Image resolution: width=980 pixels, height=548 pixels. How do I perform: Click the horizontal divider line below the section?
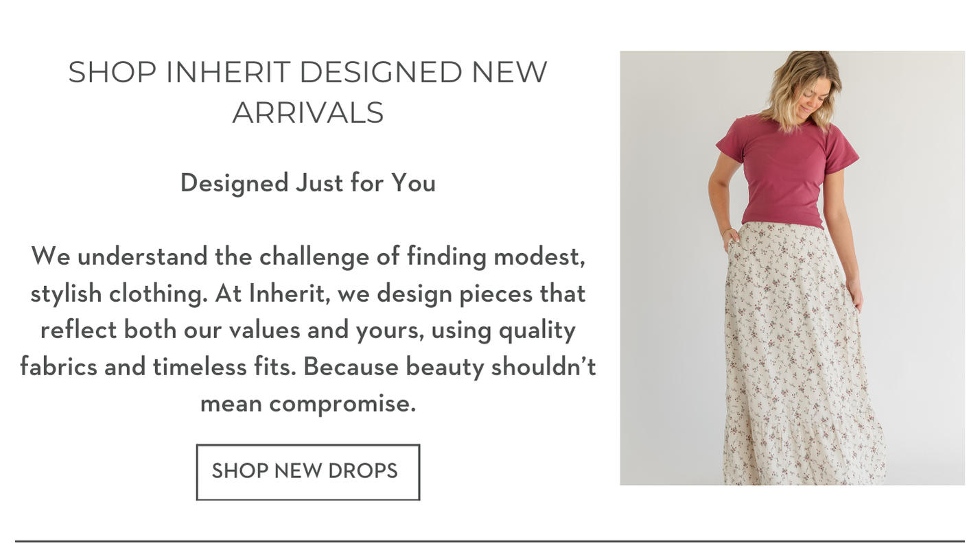pyautogui.click(x=489, y=541)
